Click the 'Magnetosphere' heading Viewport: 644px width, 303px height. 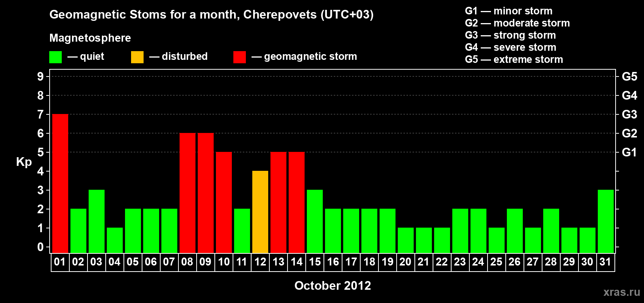90,38
